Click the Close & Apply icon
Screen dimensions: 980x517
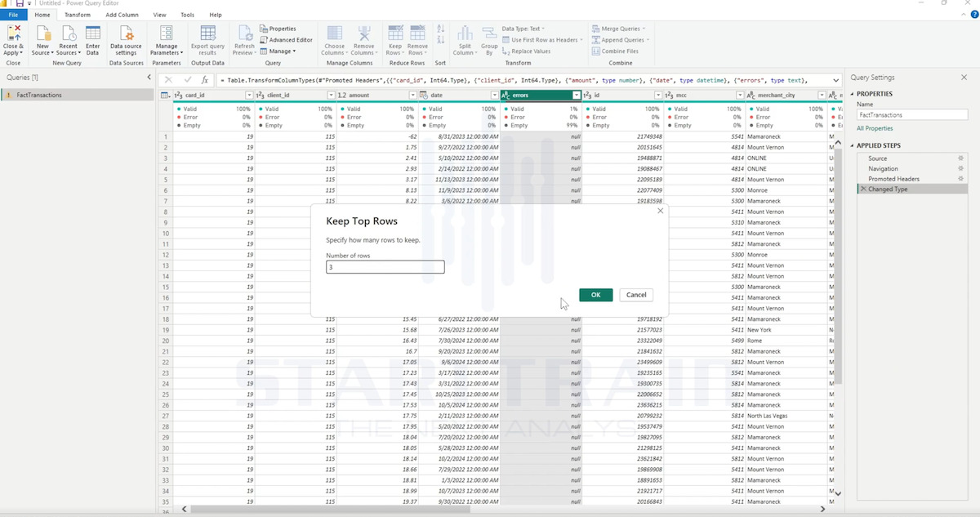tap(14, 33)
